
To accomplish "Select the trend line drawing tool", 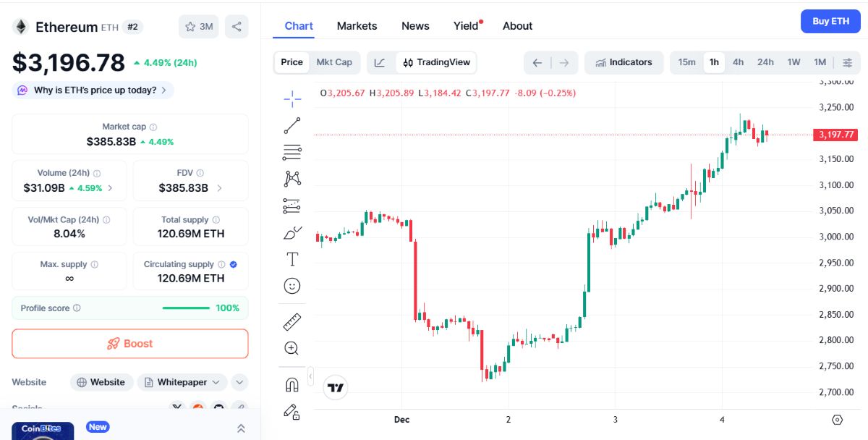I will (292, 125).
